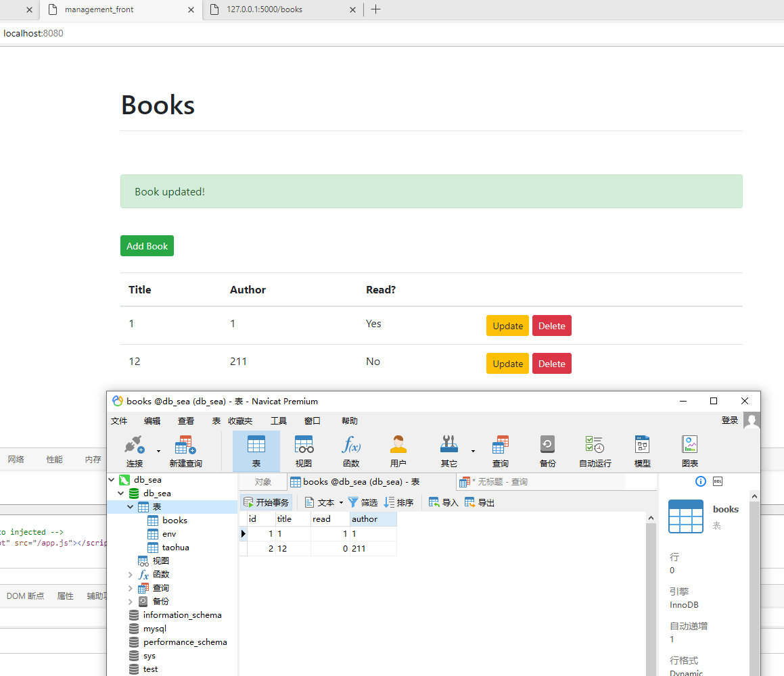Click the Add Book button
784x676 pixels.
tap(147, 245)
